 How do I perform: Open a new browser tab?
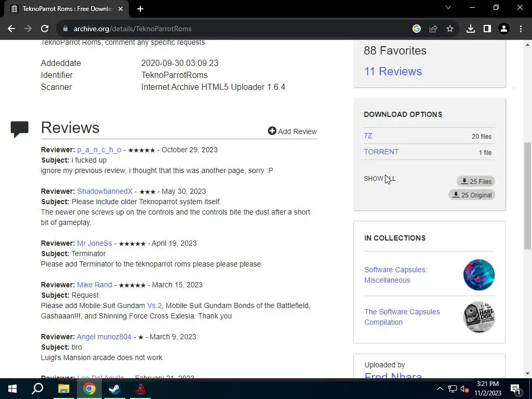click(x=140, y=9)
